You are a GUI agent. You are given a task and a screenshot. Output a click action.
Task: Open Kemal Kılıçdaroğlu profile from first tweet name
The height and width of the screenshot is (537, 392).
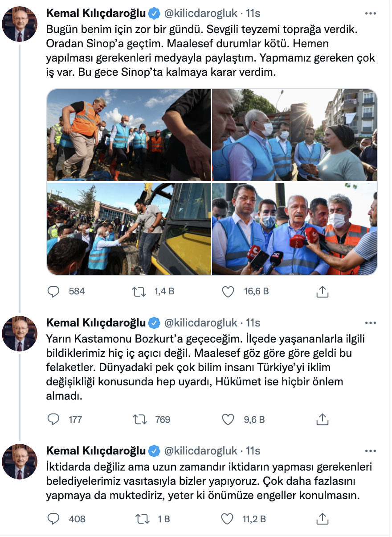point(96,13)
